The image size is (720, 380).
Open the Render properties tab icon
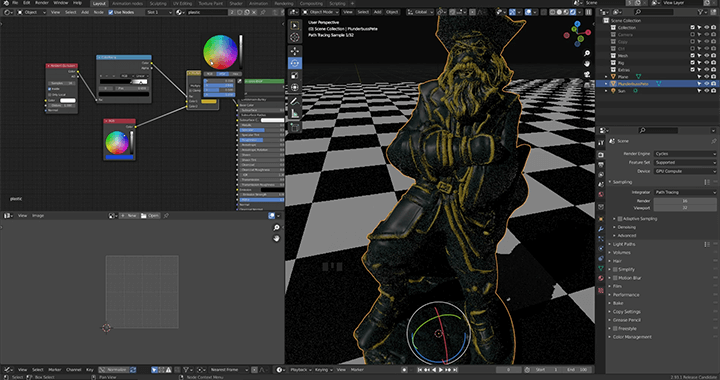point(601,155)
